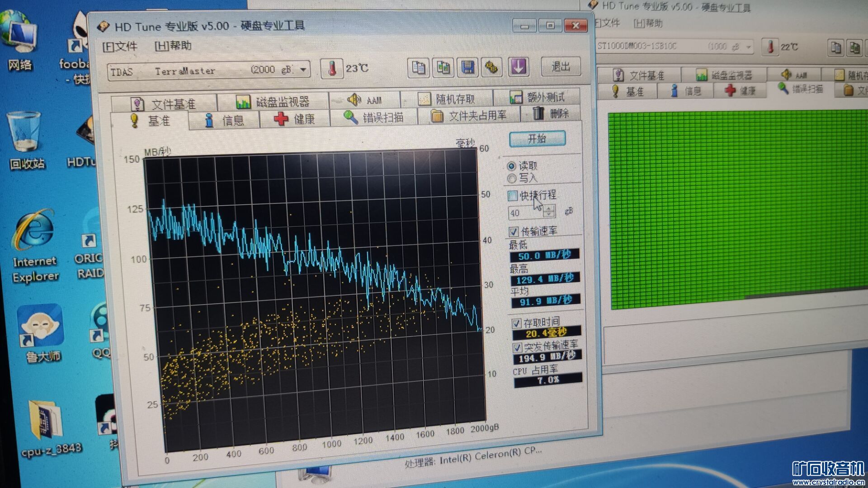Image resolution: width=868 pixels, height=488 pixels.
Task: Switch to the 错误扫描 tab
Action: coord(373,117)
